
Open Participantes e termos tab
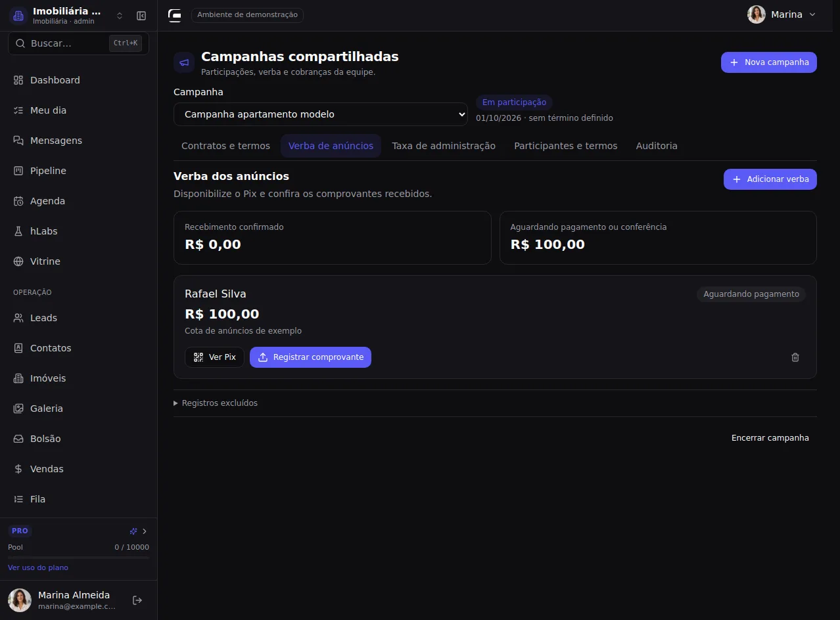tap(566, 146)
